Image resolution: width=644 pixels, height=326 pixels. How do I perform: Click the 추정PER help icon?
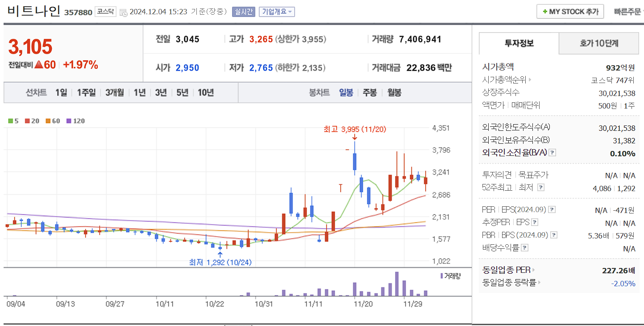tap(534, 222)
